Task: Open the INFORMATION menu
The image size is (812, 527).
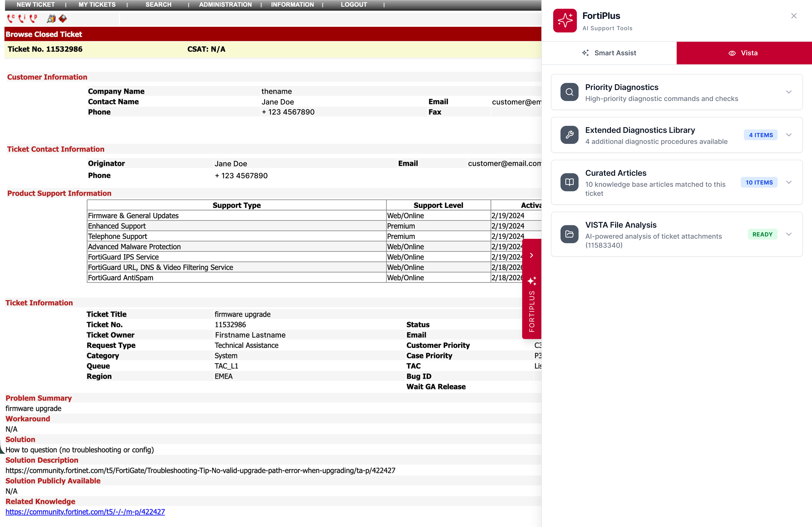Action: point(292,5)
